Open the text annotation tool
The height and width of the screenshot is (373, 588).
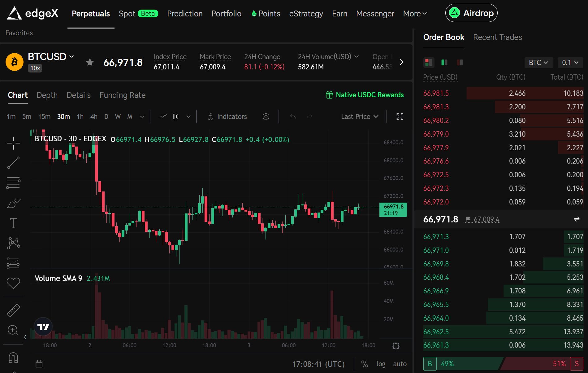point(13,222)
